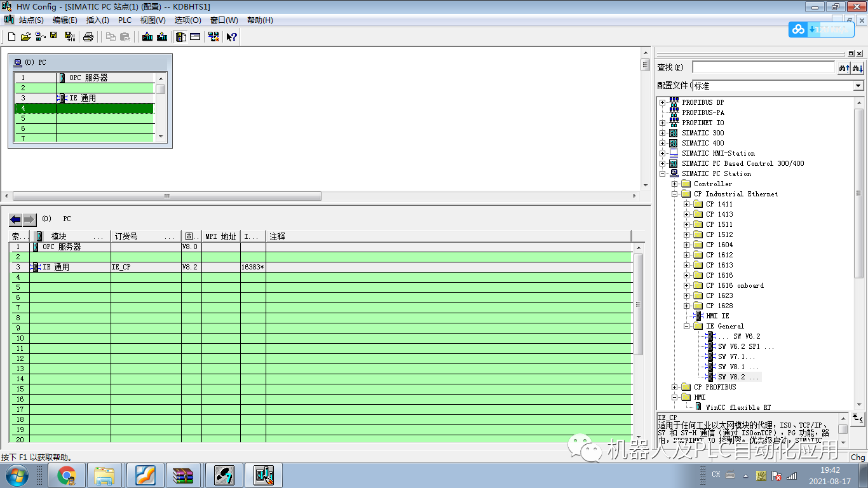Open the 选项(O) menu
This screenshot has width=868, height=488.
pyautogui.click(x=188, y=20)
